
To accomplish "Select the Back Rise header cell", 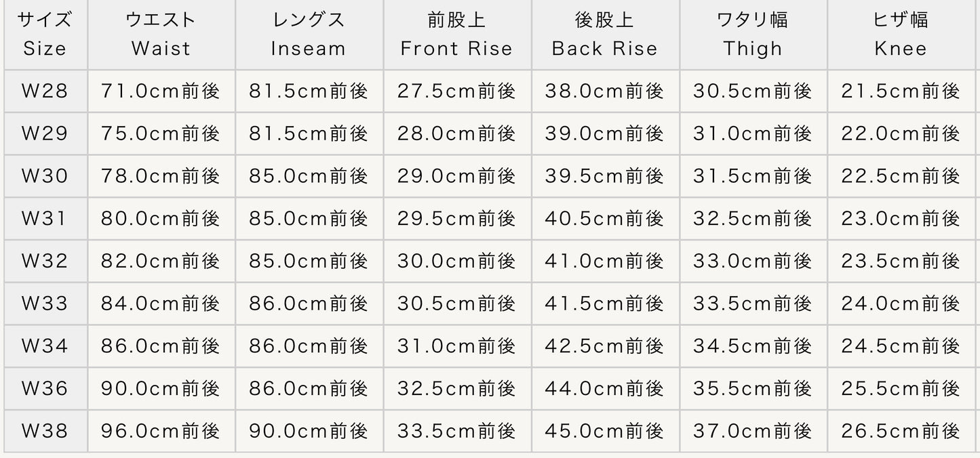I will tap(605, 35).
